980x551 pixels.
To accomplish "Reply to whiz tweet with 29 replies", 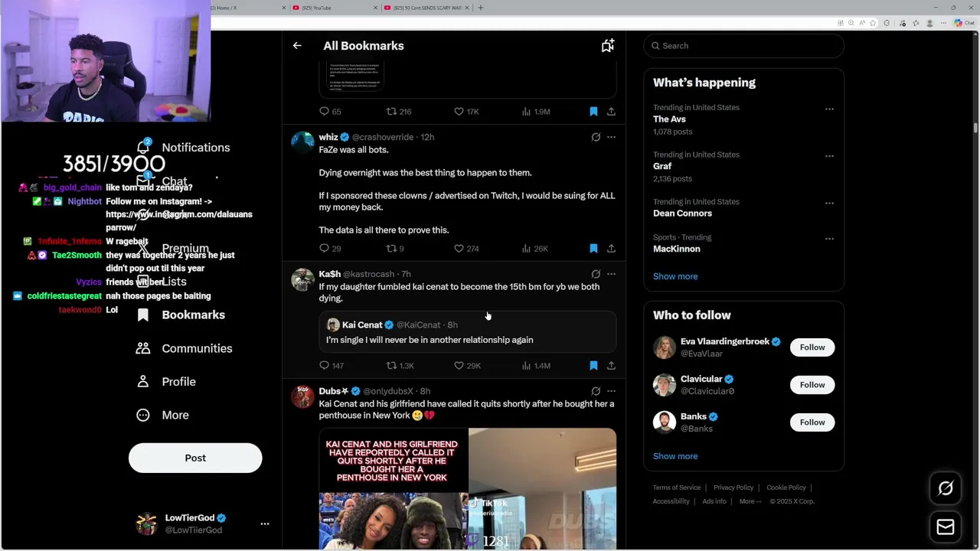I will (330, 249).
